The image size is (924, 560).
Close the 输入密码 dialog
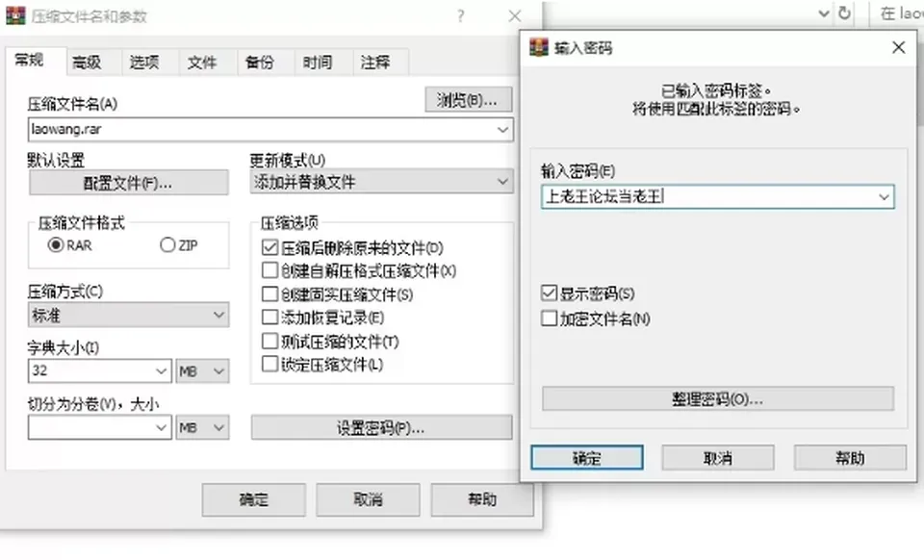click(898, 47)
